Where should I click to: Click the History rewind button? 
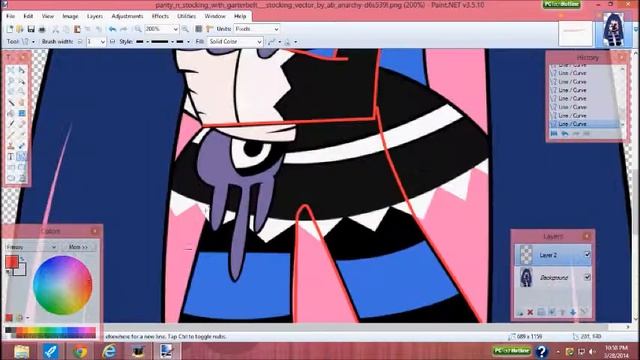click(554, 133)
